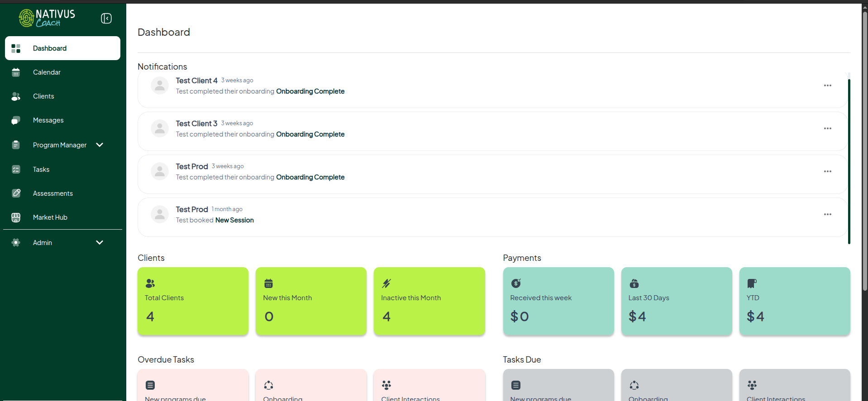The height and width of the screenshot is (401, 868).
Task: Click the Admin gear icon
Action: point(16,243)
